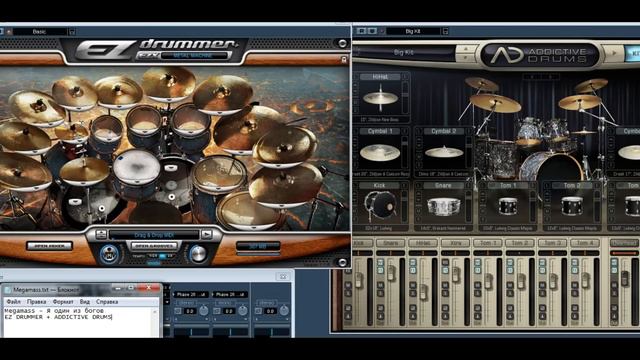Open the Snare model selector under Snare slot
The width and height of the screenshot is (640, 360).
444,228
